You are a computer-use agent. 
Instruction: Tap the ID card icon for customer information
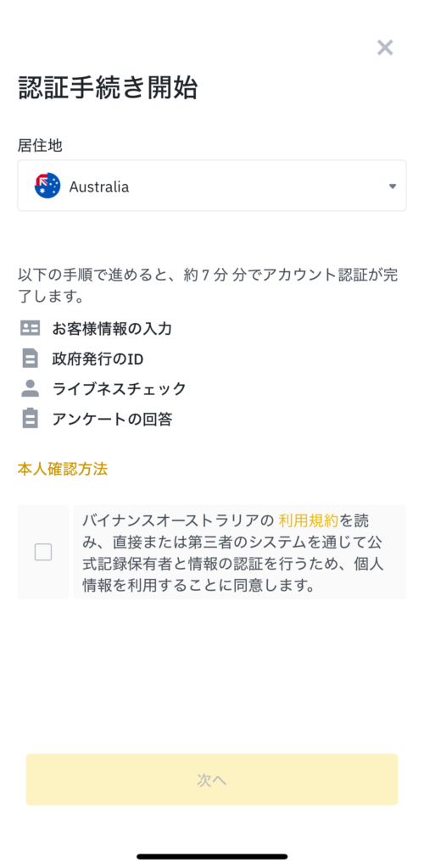(x=30, y=328)
